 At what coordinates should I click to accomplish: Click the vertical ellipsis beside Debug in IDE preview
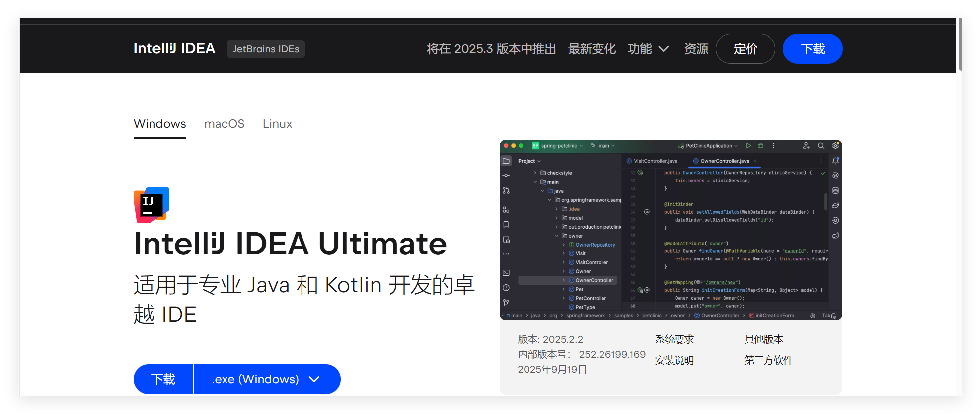[x=773, y=146]
